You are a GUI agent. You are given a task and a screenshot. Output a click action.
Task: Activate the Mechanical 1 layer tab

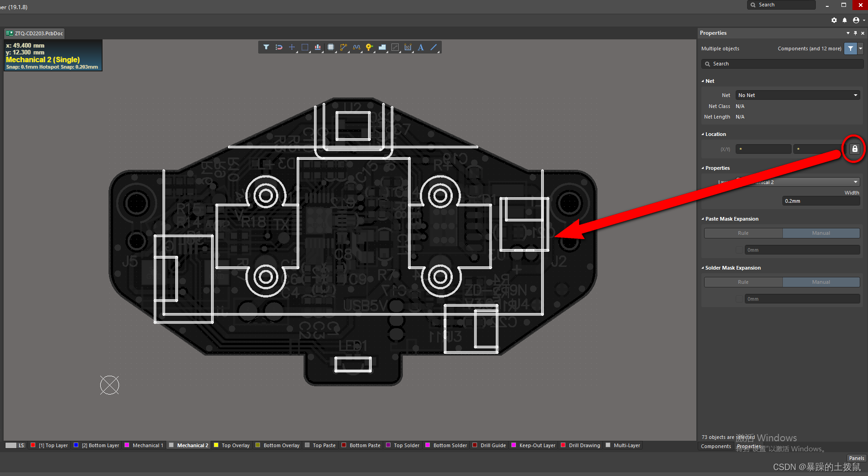tap(144, 445)
